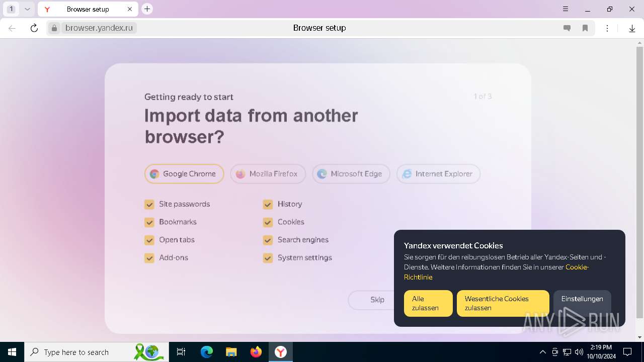Reload the page
Image resolution: width=644 pixels, height=362 pixels.
tap(34, 28)
